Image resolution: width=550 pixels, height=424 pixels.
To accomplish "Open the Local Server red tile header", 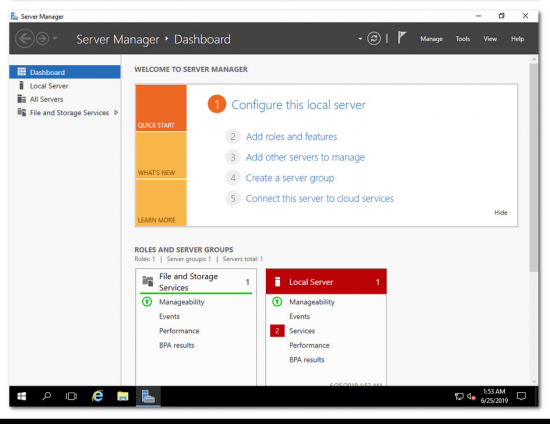I will 326,282.
